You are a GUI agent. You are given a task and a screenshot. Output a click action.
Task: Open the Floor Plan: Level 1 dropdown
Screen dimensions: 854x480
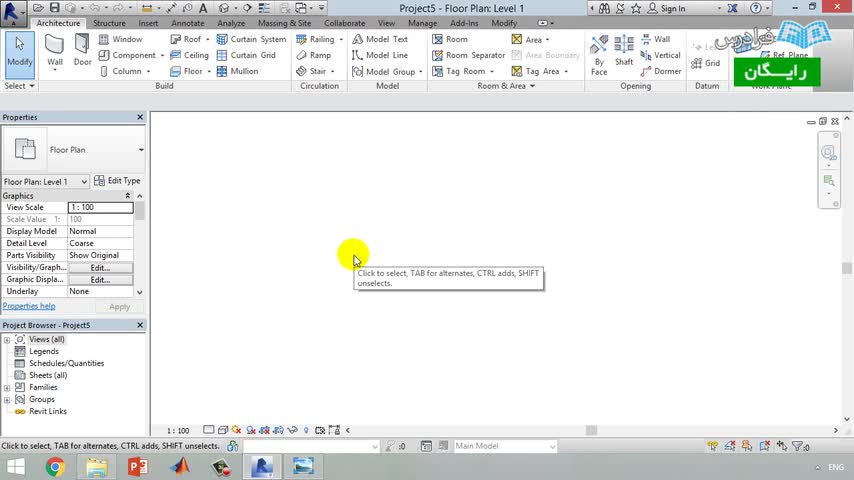coord(45,181)
